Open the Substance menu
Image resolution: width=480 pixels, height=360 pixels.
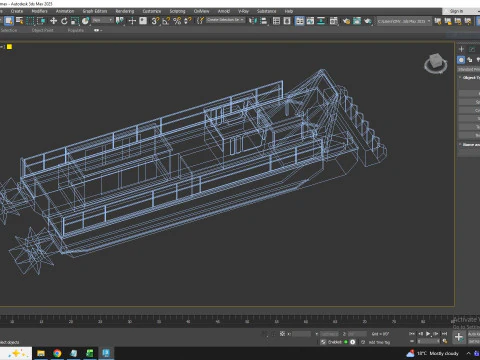tap(266, 11)
